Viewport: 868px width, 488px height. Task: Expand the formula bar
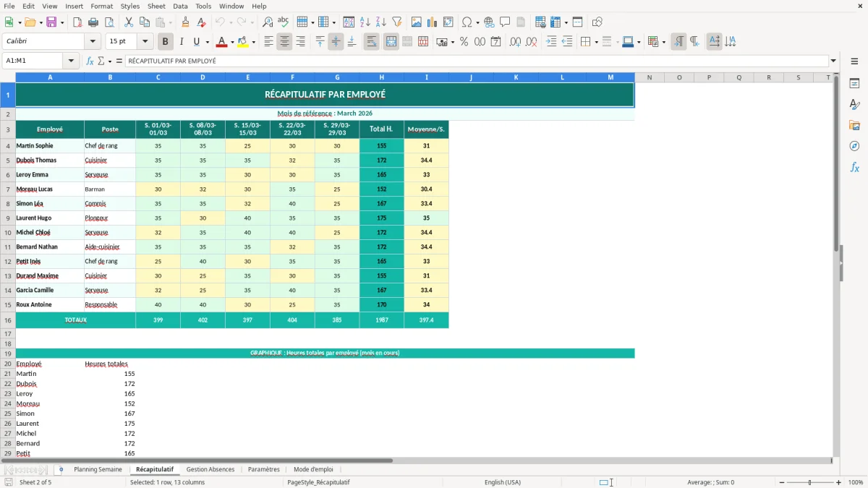(x=833, y=61)
